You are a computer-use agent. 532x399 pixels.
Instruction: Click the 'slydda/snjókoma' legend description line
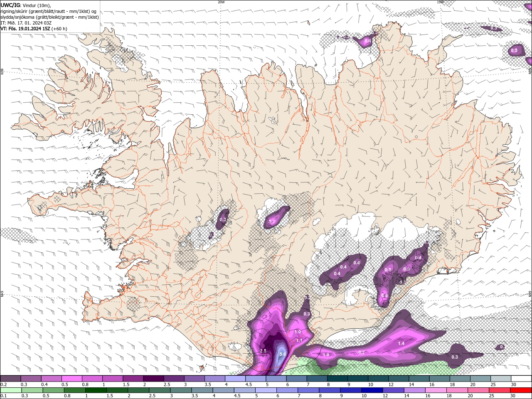point(49,17)
